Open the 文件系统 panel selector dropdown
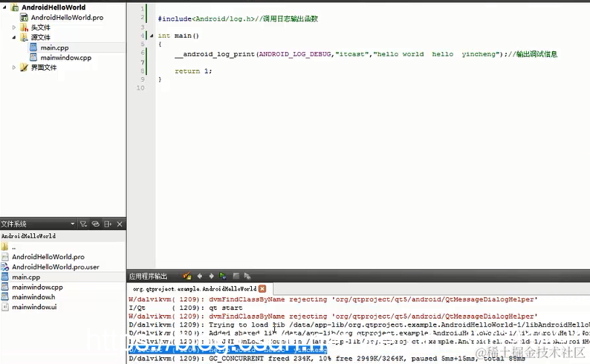This screenshot has height=364, width=590. click(73, 224)
